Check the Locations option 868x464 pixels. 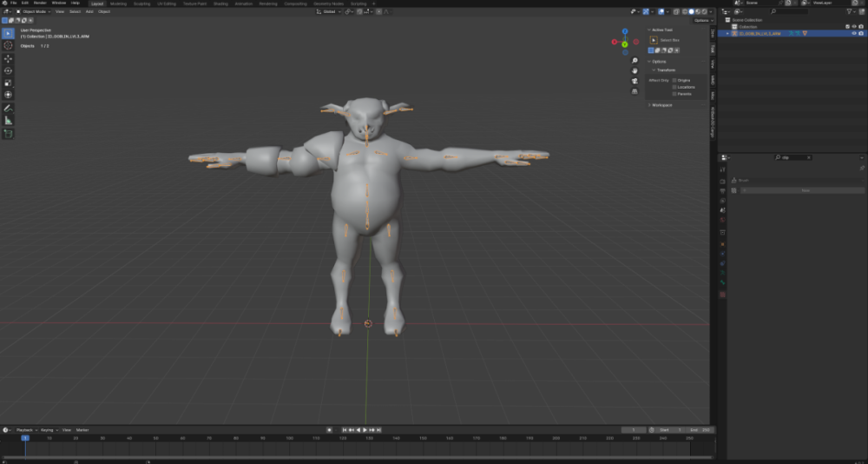tap(674, 87)
